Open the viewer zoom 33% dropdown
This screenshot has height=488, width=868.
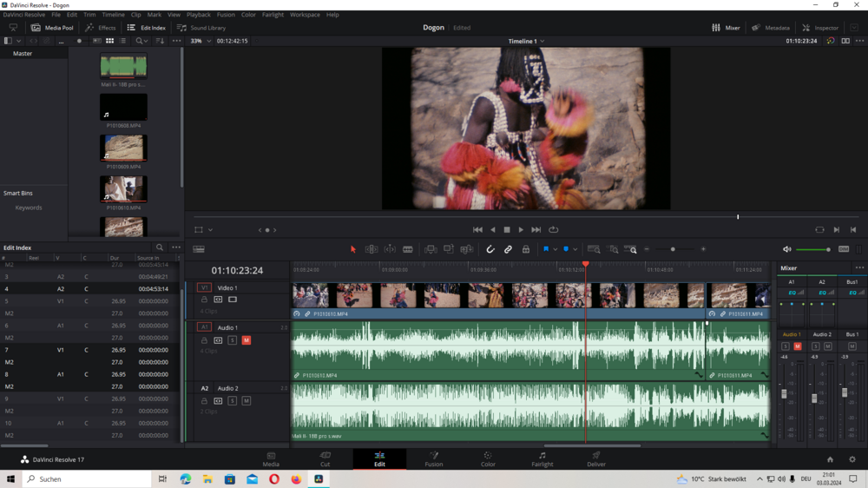click(x=201, y=41)
